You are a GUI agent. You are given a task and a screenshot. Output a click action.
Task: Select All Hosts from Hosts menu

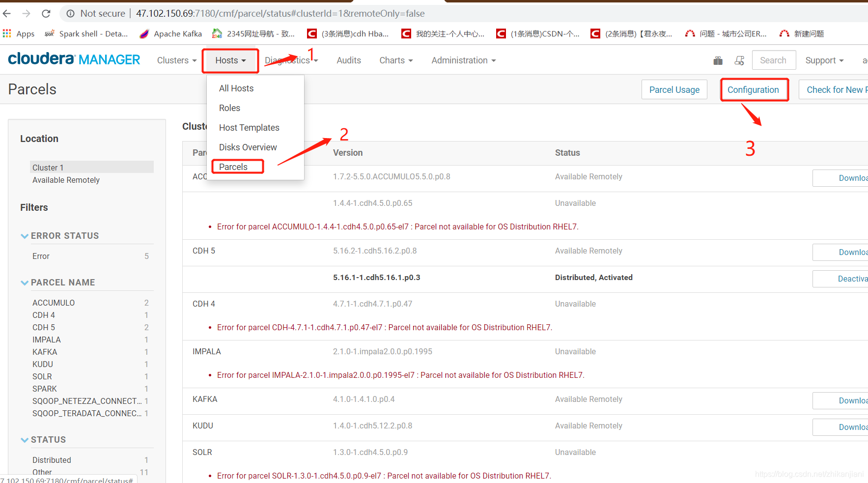tap(255, 88)
